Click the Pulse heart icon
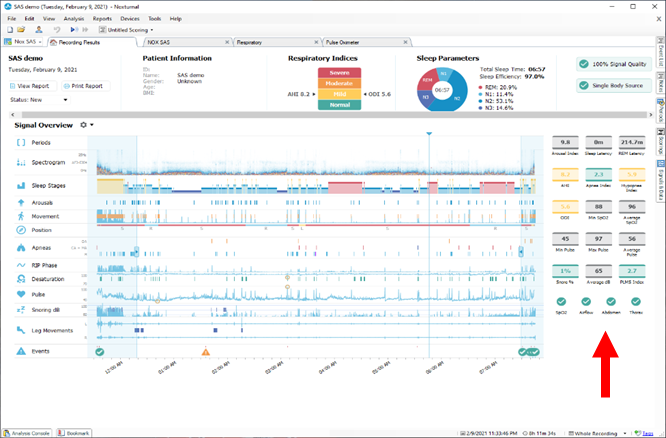Screen dimensions: 666x438 22,295
